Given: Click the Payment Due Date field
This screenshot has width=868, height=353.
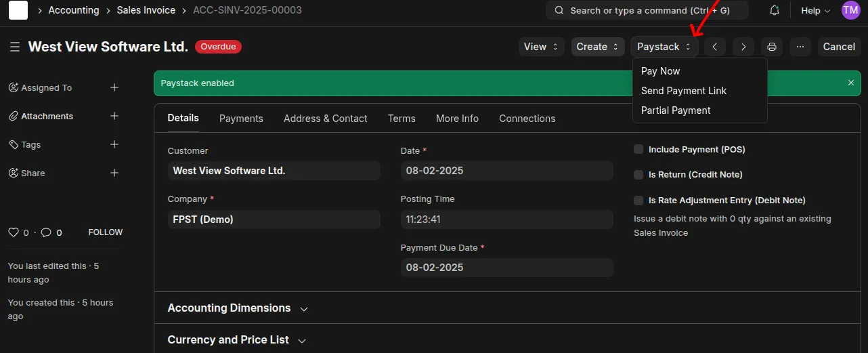Looking at the screenshot, I should tap(506, 268).
